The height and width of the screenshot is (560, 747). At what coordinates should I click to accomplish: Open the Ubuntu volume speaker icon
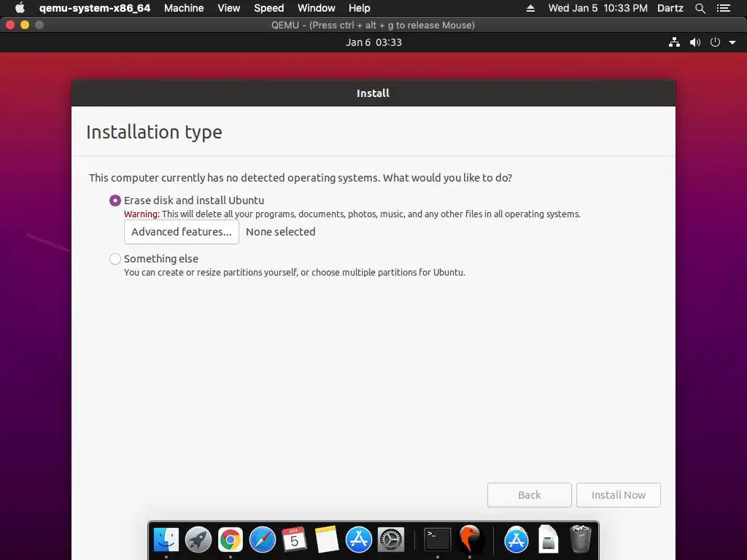pos(695,42)
